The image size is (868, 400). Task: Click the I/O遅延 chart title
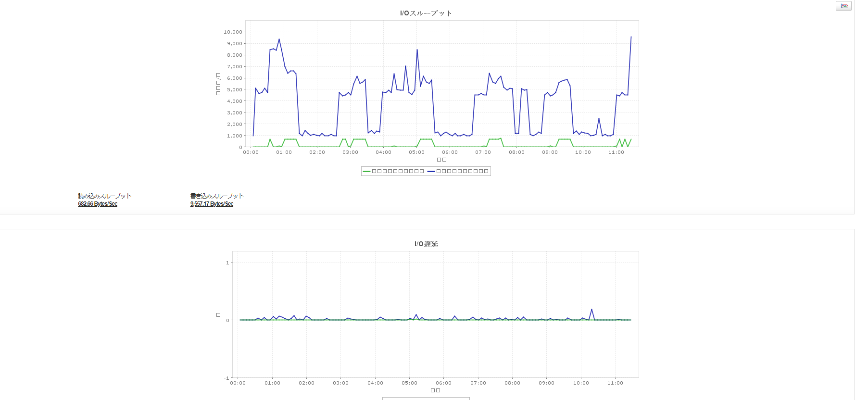pos(426,244)
